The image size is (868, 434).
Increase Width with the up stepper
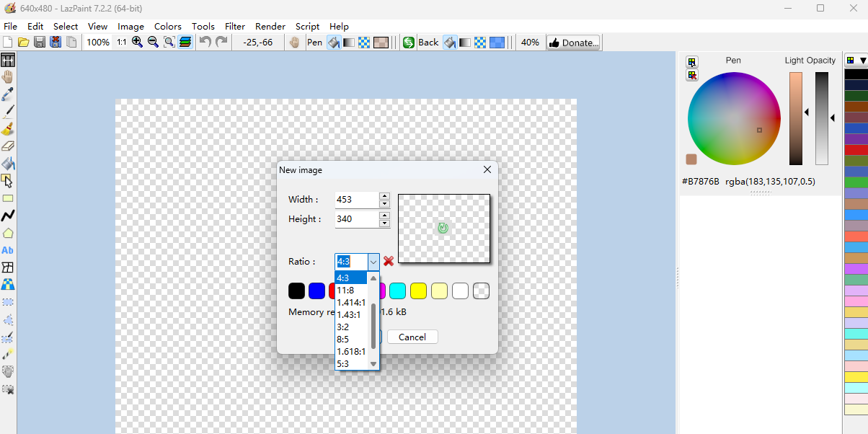(384, 196)
